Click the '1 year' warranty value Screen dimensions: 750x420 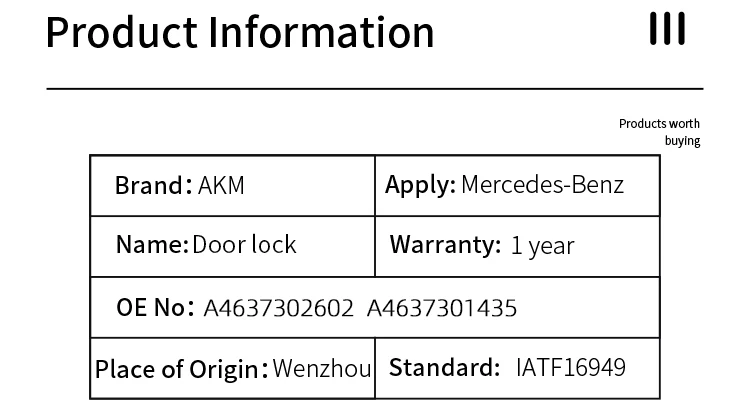[x=543, y=245]
